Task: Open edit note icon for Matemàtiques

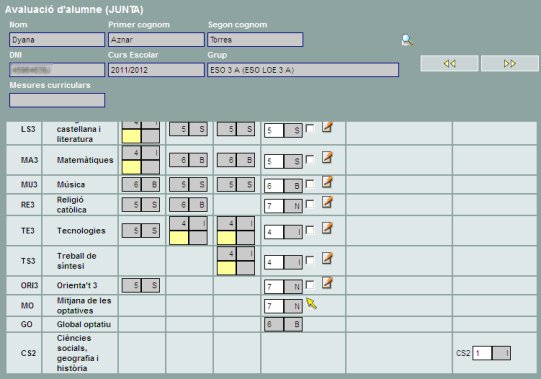Action: pyautogui.click(x=327, y=158)
